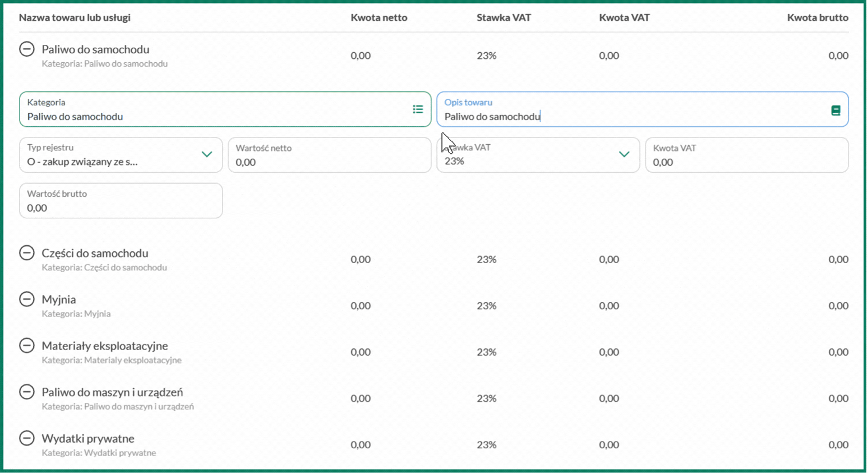The height and width of the screenshot is (473, 868).
Task: Click Kwota VAT value in Materiały eksploatacyjne row
Action: (x=609, y=352)
